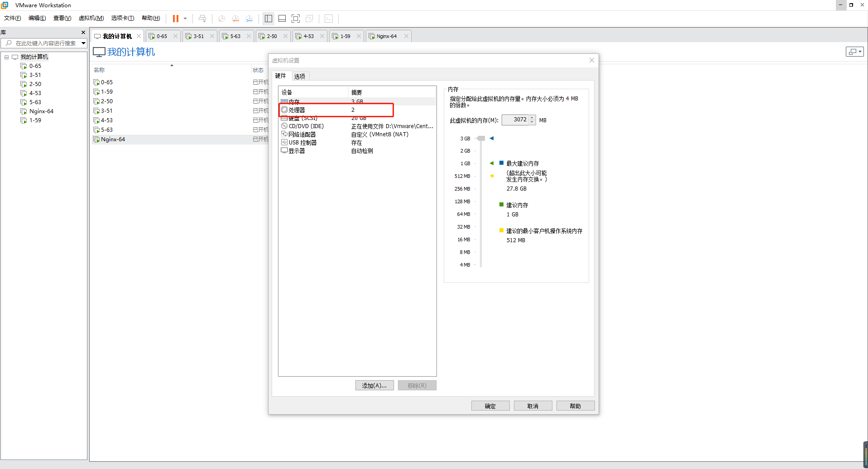Click the 确定 button
The width and height of the screenshot is (868, 469).
pos(490,406)
